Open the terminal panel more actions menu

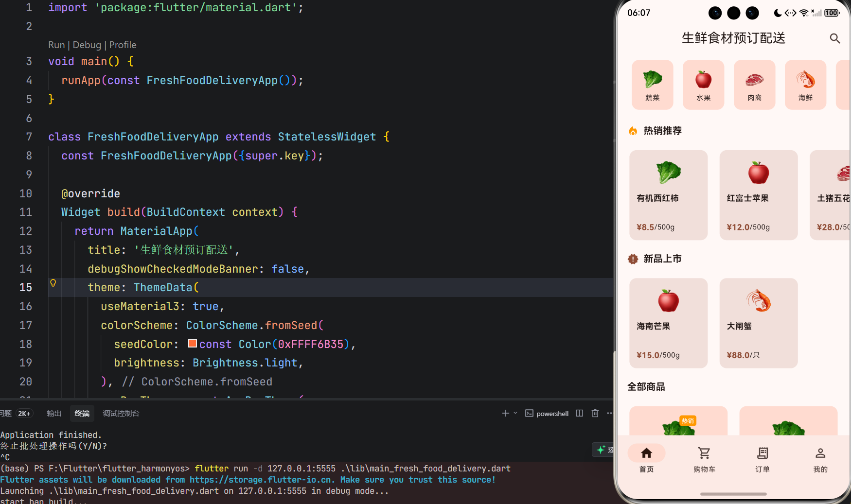point(610,413)
